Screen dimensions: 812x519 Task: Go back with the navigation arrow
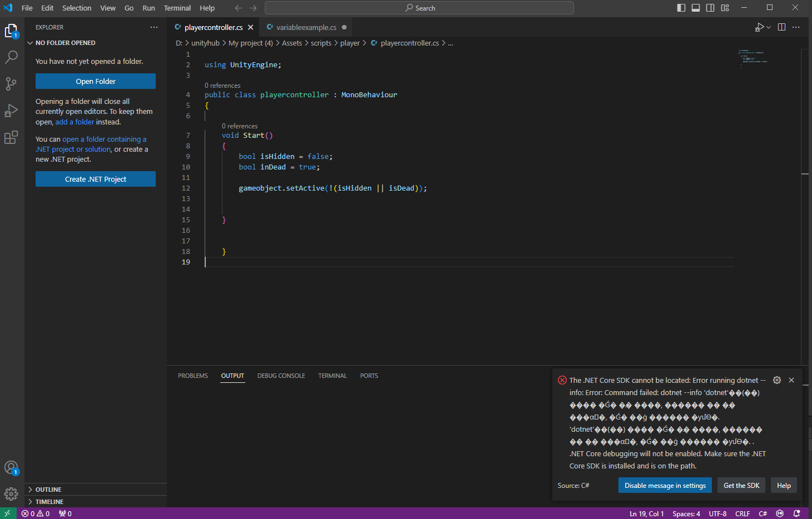[x=239, y=8]
